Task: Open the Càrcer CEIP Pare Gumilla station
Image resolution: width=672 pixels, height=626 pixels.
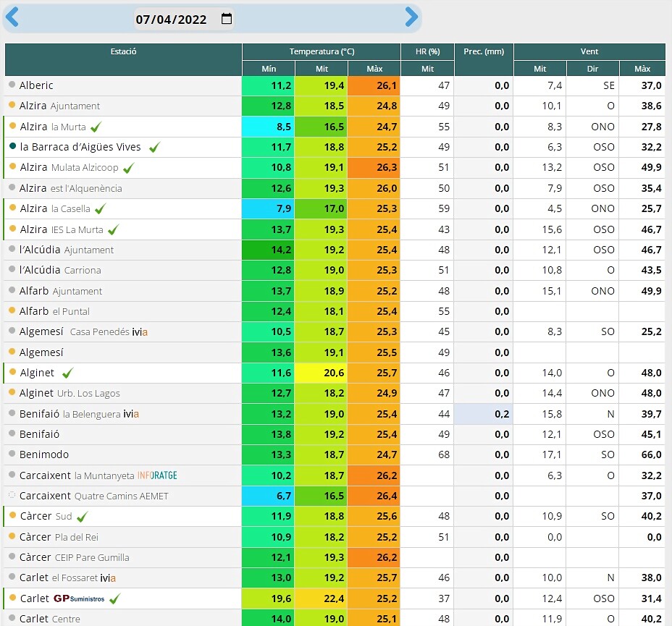Action: click(x=75, y=557)
